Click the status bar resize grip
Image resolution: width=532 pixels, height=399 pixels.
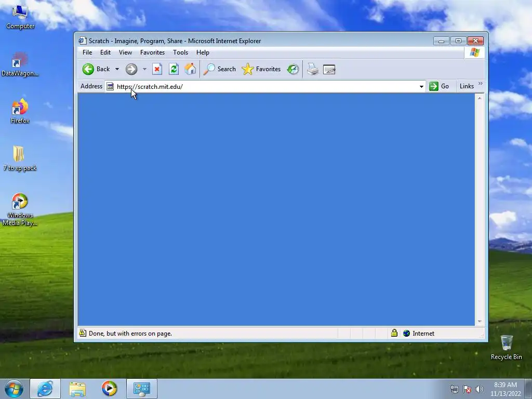click(482, 336)
